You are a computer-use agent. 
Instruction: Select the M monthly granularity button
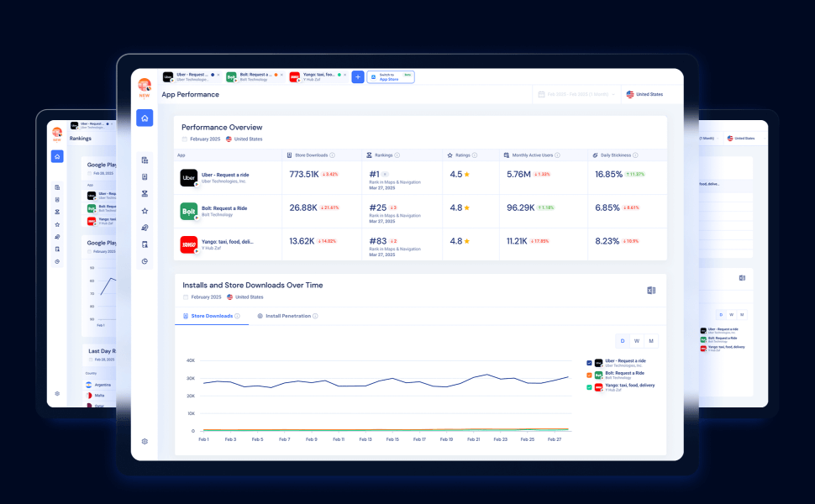coord(651,341)
